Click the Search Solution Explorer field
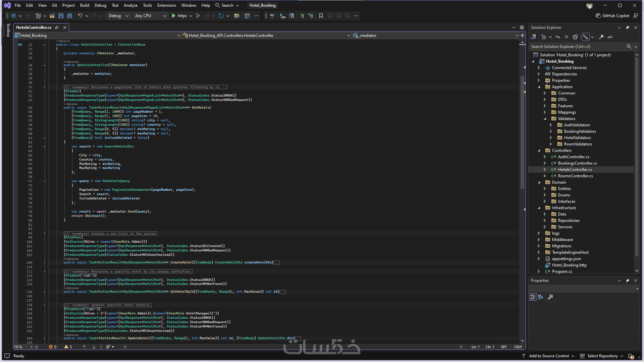 coord(577,47)
